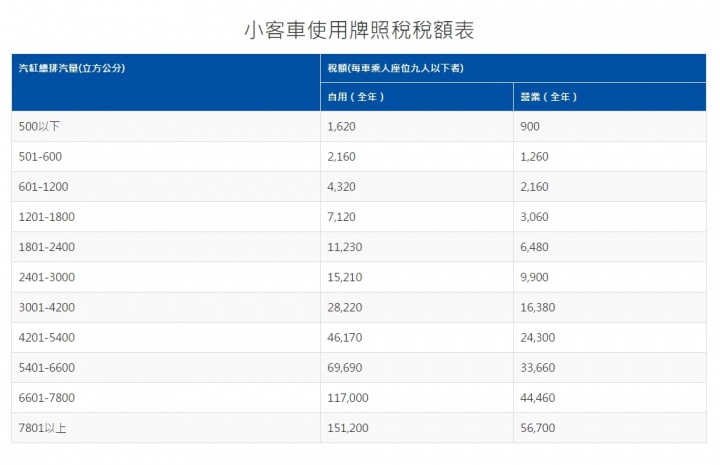720x465 pixels.
Task: Click the 稅額(每車乘人座位九人以下者) header
Action: pos(394,68)
